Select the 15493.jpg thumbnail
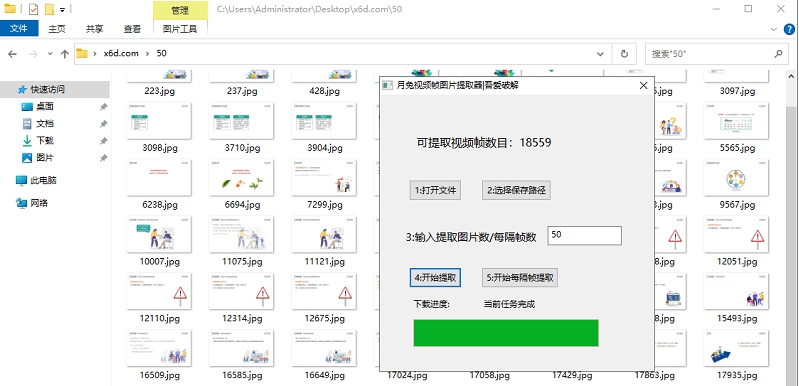 tap(736, 292)
